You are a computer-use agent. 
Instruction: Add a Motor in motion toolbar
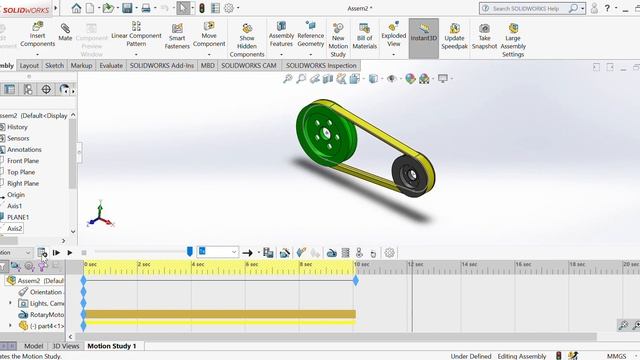click(331, 253)
